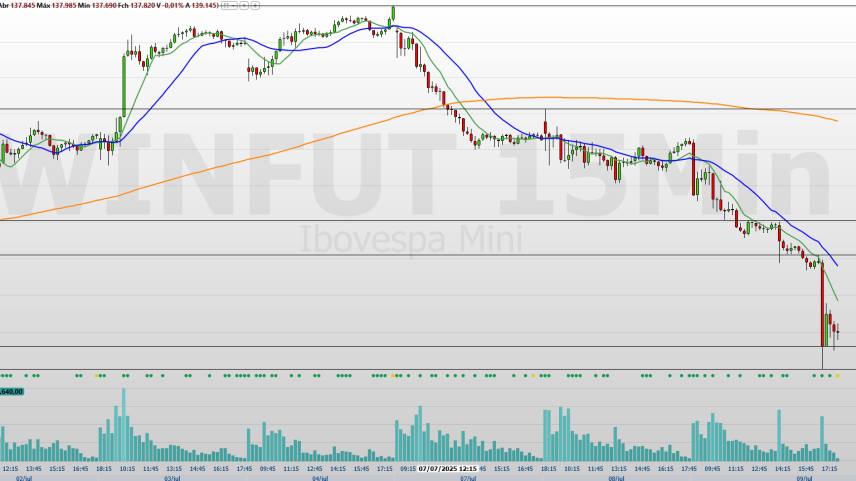
Task: Click the maximum price value 137.985
Action: coord(64,5)
